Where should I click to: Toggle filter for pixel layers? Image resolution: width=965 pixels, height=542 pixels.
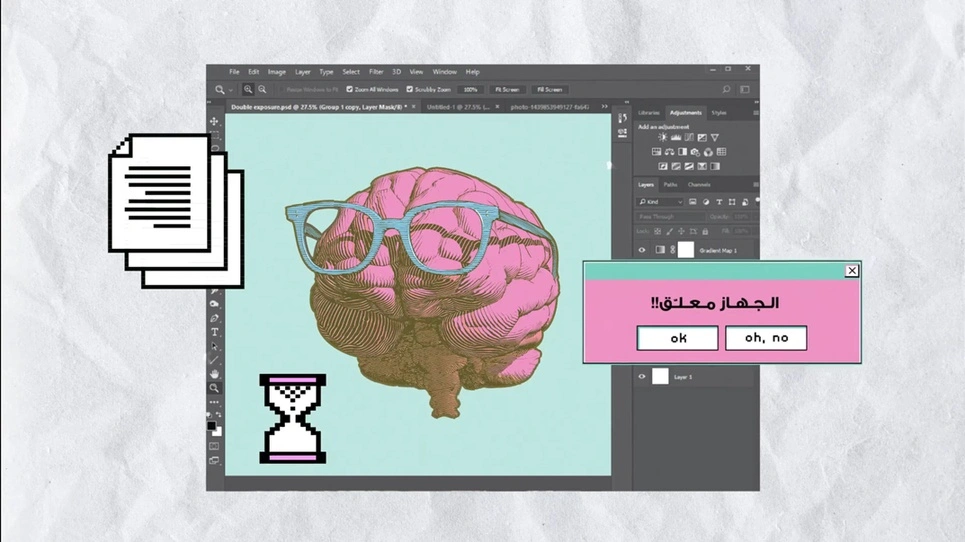(x=693, y=202)
